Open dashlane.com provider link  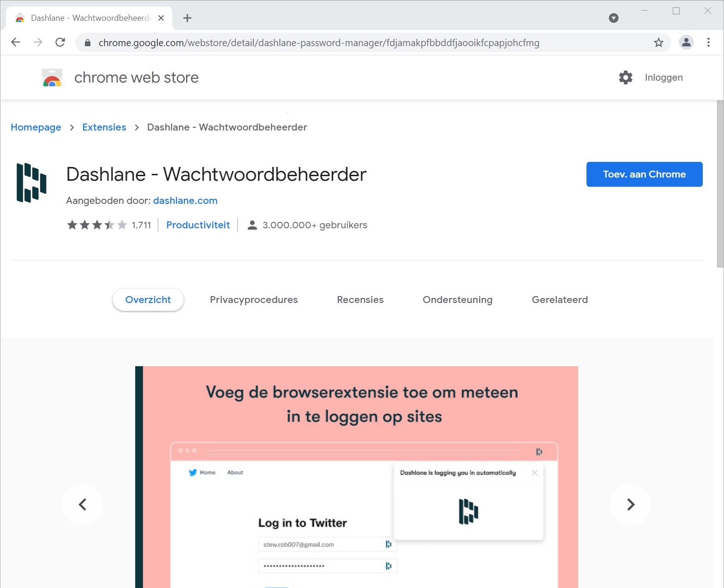[x=185, y=201]
